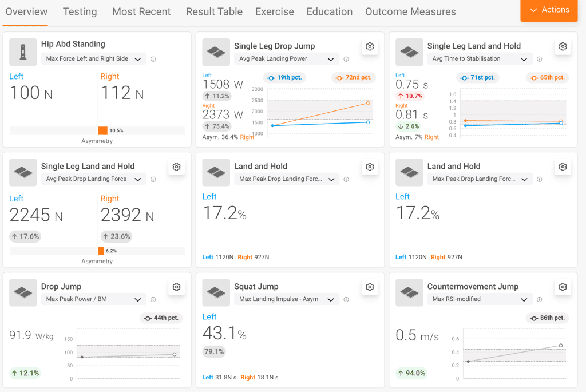The image size is (586, 392).
Task: Open the Outcome Measures tab
Action: pos(410,11)
